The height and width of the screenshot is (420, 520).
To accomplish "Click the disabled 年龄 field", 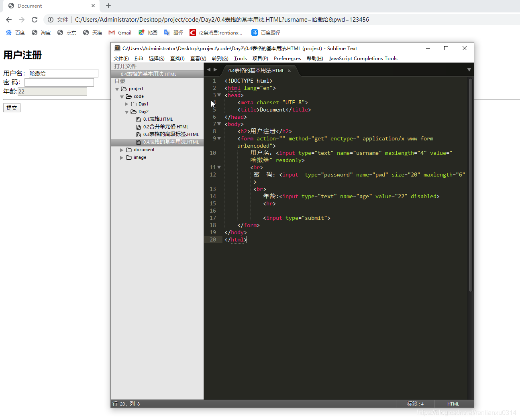I will point(52,91).
